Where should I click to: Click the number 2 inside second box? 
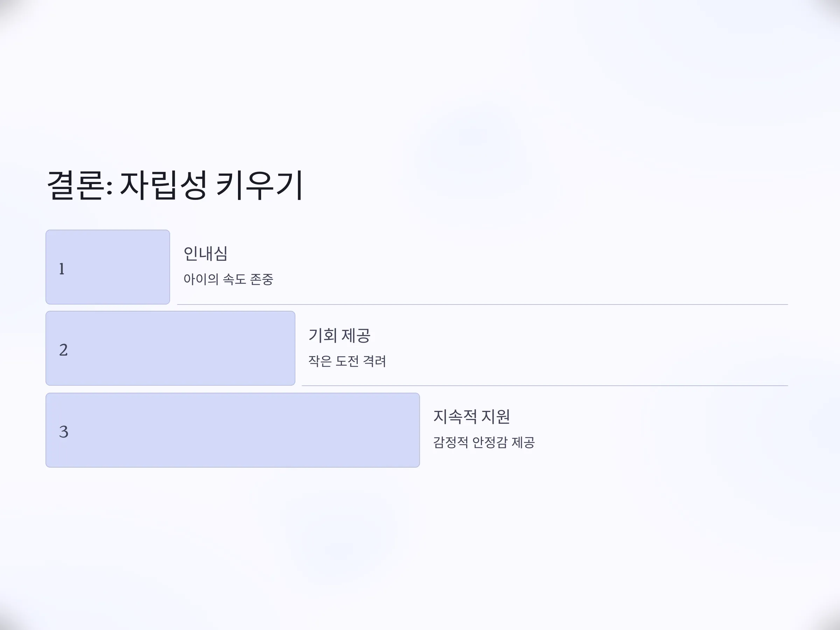tap(63, 350)
